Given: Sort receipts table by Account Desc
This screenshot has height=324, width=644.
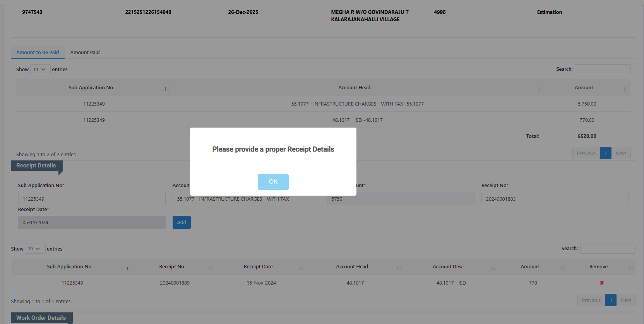Looking at the screenshot, I should (x=450, y=267).
